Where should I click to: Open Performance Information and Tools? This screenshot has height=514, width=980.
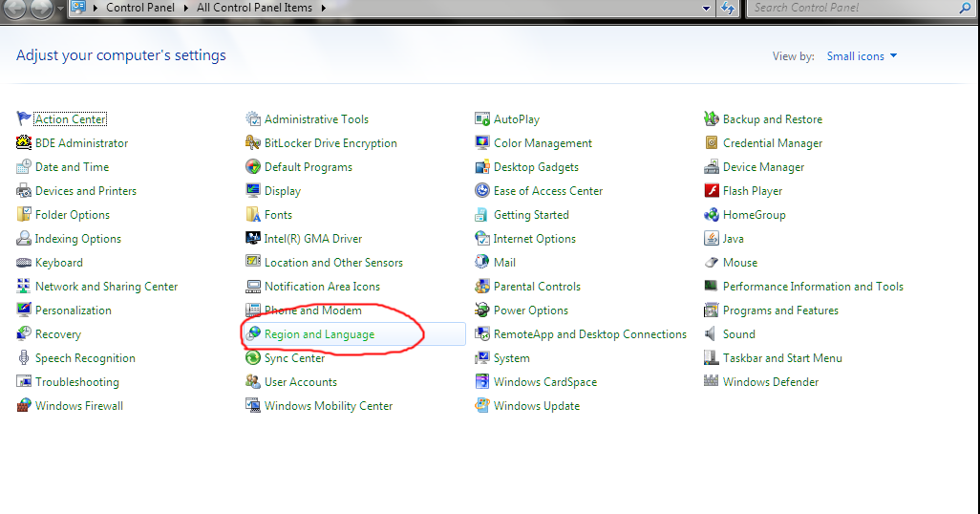click(813, 287)
